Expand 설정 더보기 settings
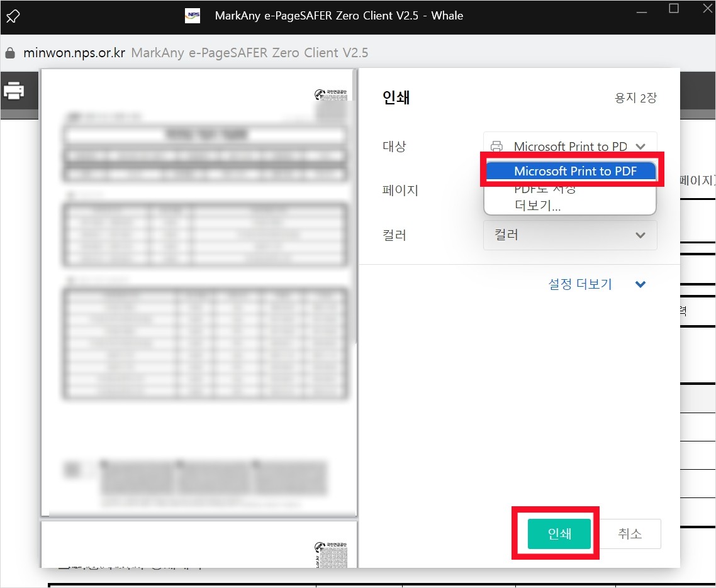 pos(596,284)
